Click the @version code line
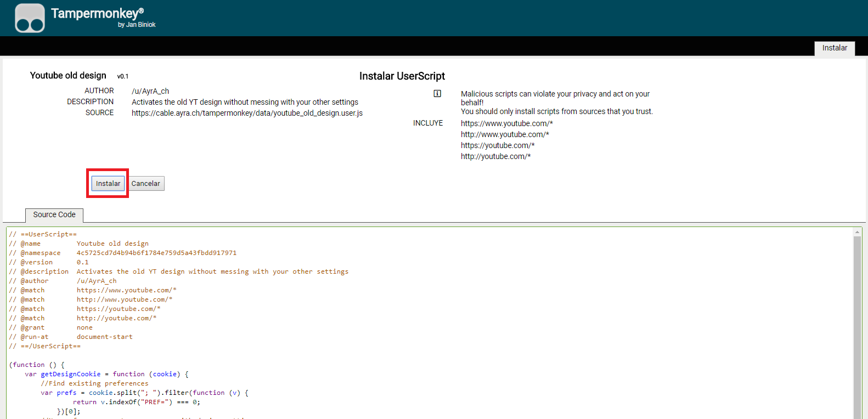This screenshot has width=868, height=419. tap(49, 262)
